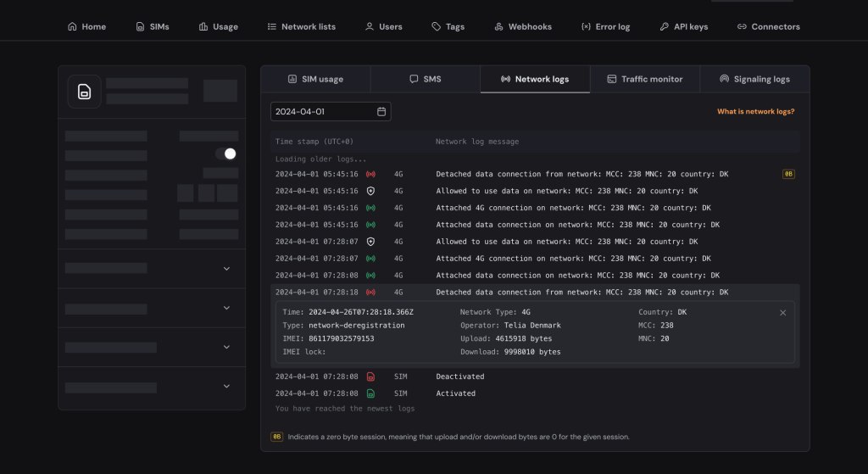Click the green SIM Activated icon

370,393
